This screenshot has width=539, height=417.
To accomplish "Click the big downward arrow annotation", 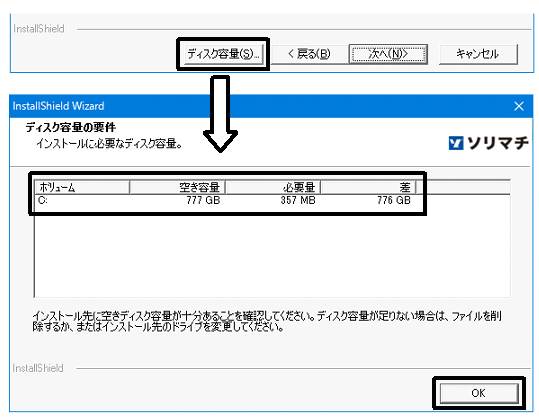I will point(220,113).
